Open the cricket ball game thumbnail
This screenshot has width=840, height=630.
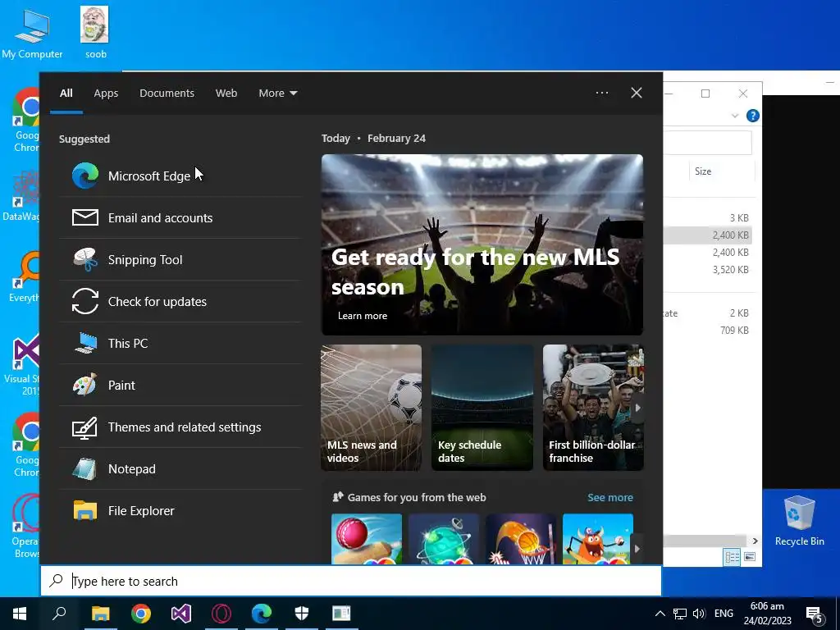[x=367, y=539]
